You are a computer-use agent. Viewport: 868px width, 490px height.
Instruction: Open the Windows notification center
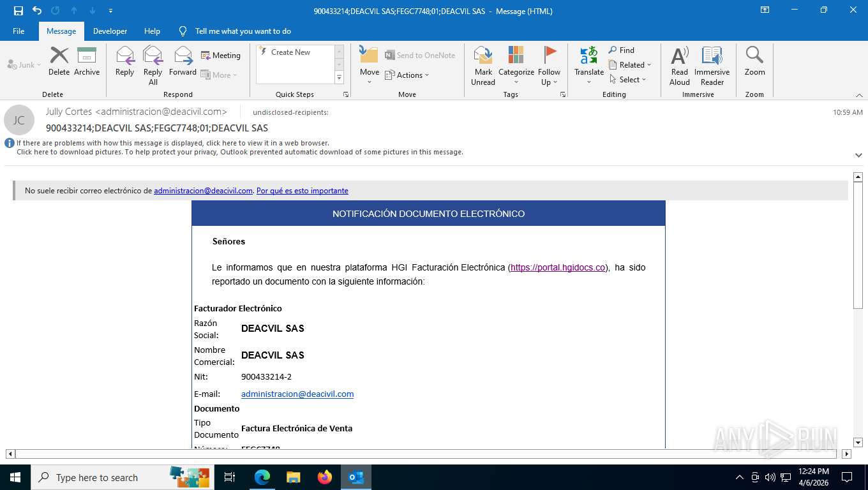click(847, 477)
